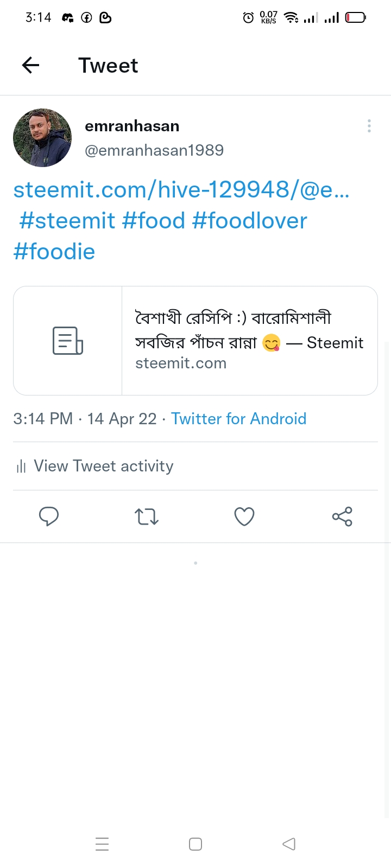Tap the #steemit hashtag
The width and height of the screenshot is (391, 868).
(x=67, y=221)
